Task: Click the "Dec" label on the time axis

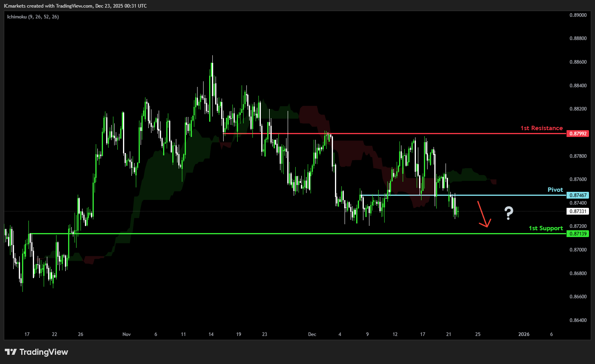Action: point(312,334)
